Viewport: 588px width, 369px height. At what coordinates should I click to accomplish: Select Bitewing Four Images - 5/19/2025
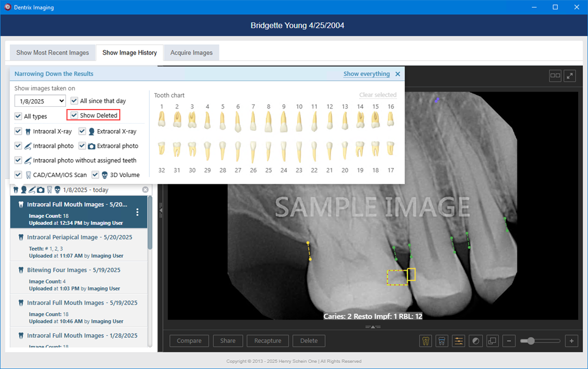pyautogui.click(x=79, y=277)
